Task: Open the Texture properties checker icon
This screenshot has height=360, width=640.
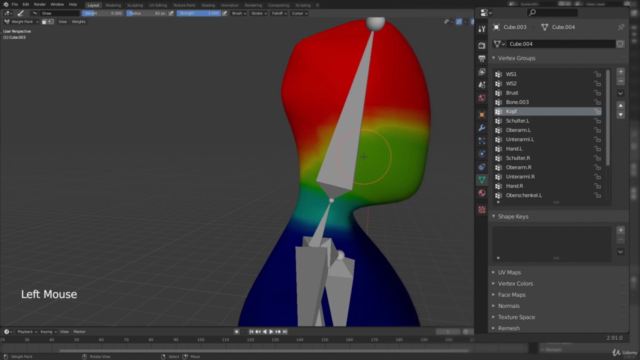Action: coord(482,209)
